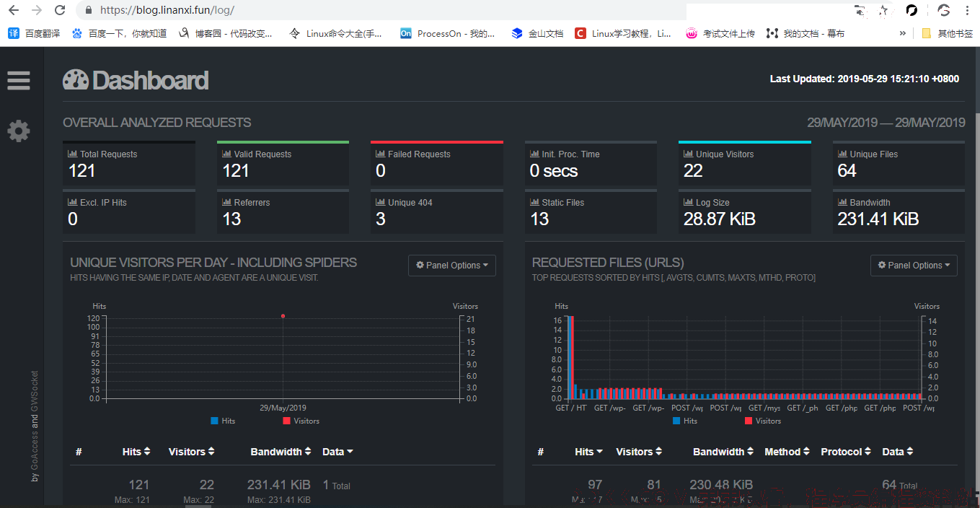
Task: Click the browser forward arrow
Action: pyautogui.click(x=36, y=10)
